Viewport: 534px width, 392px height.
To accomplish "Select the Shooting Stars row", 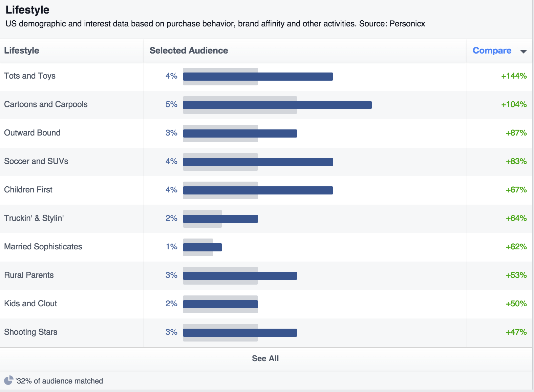I will coord(31,332).
